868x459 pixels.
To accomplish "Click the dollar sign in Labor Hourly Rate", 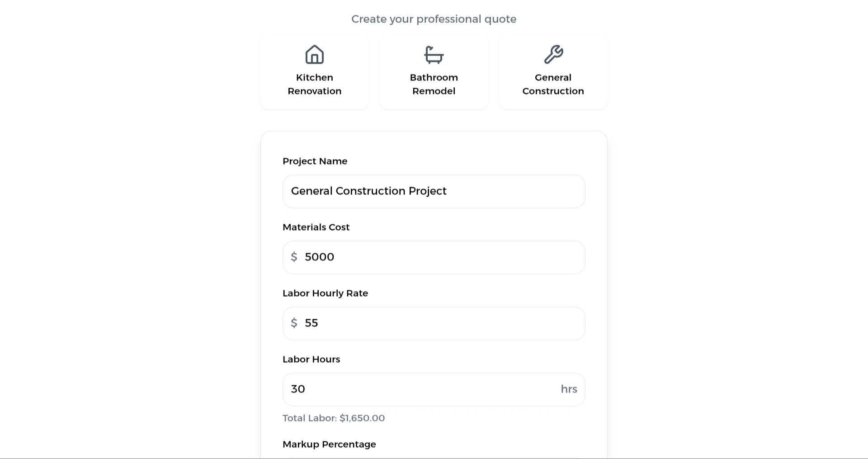I will tap(294, 323).
